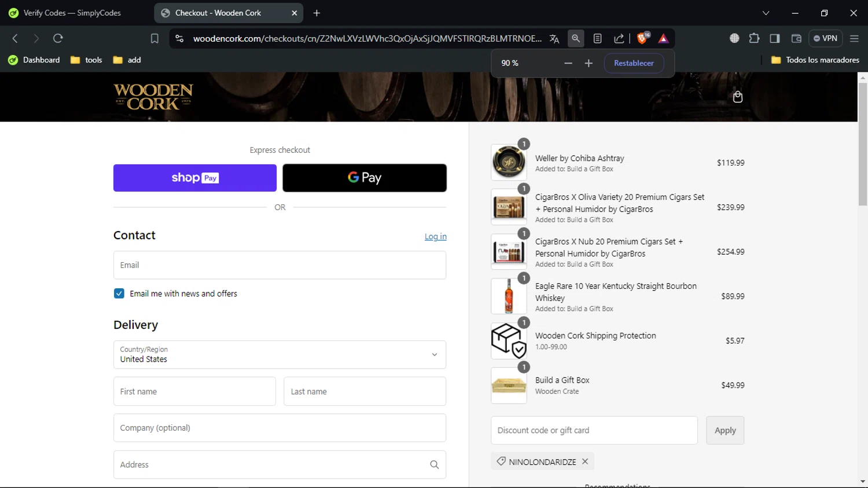Open the add bookmark folder
Image resolution: width=868 pixels, height=488 pixels.
coord(127,60)
